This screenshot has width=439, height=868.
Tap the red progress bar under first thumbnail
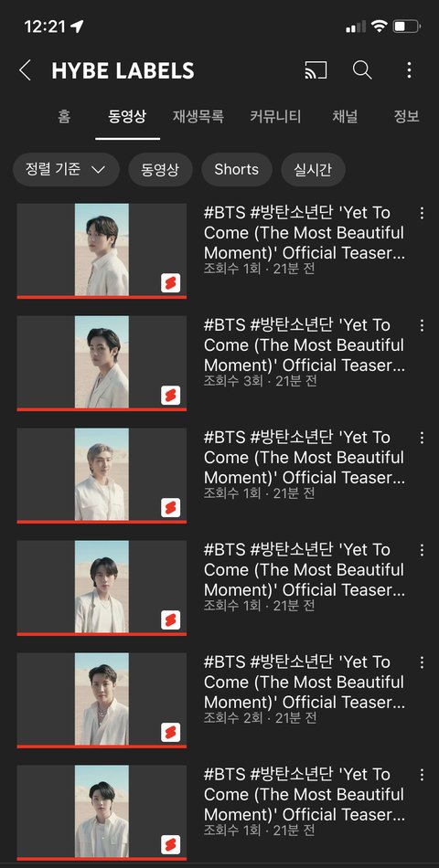point(102,297)
